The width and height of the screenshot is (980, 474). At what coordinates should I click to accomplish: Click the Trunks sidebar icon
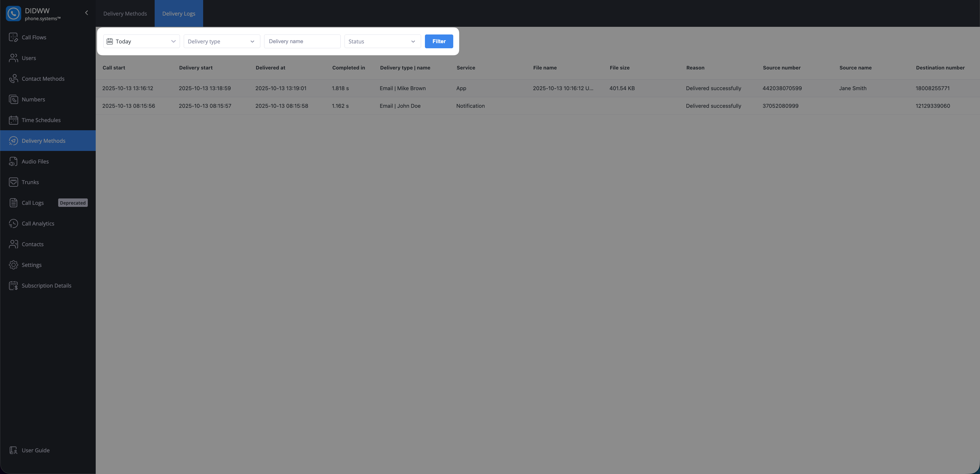click(13, 182)
